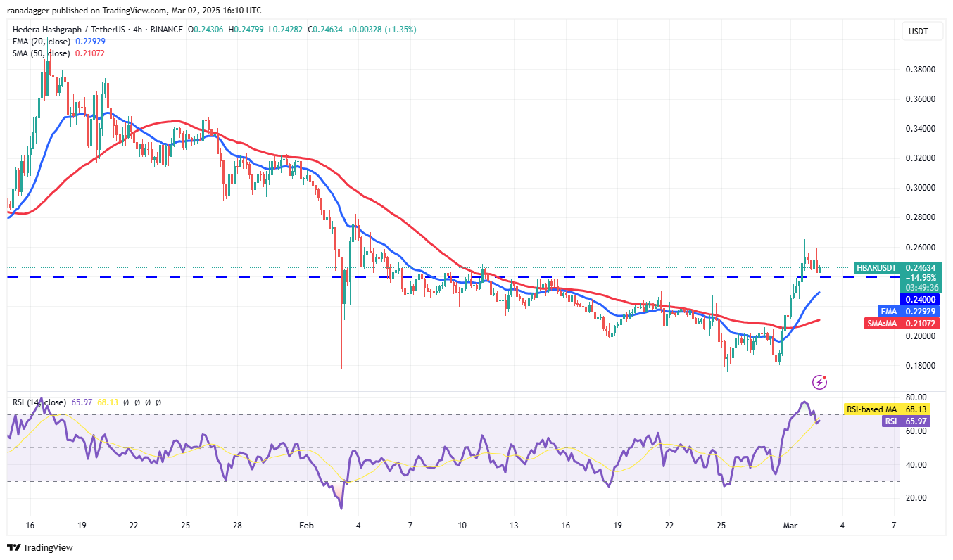Click the red notification dot on the lightning icon
The width and height of the screenshot is (953, 560).
(x=825, y=376)
